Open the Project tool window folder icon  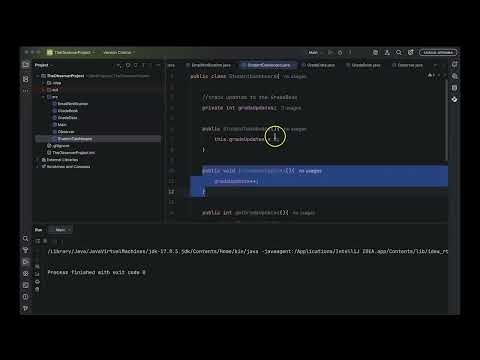click(26, 65)
